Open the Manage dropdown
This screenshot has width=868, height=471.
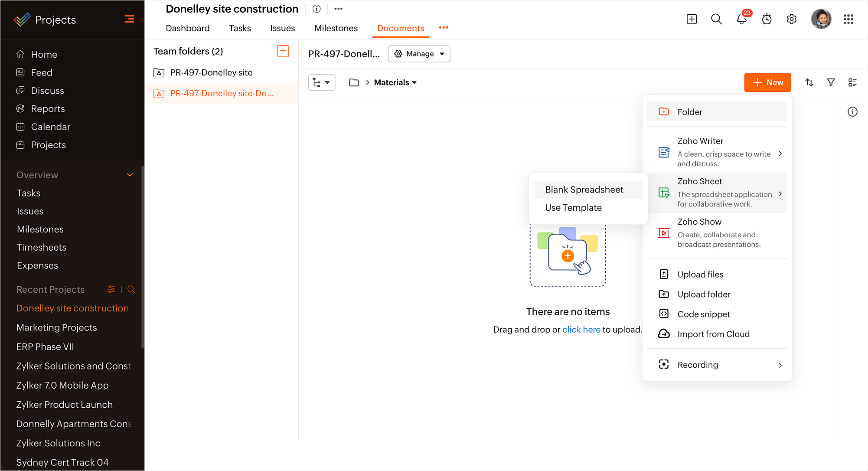(419, 54)
